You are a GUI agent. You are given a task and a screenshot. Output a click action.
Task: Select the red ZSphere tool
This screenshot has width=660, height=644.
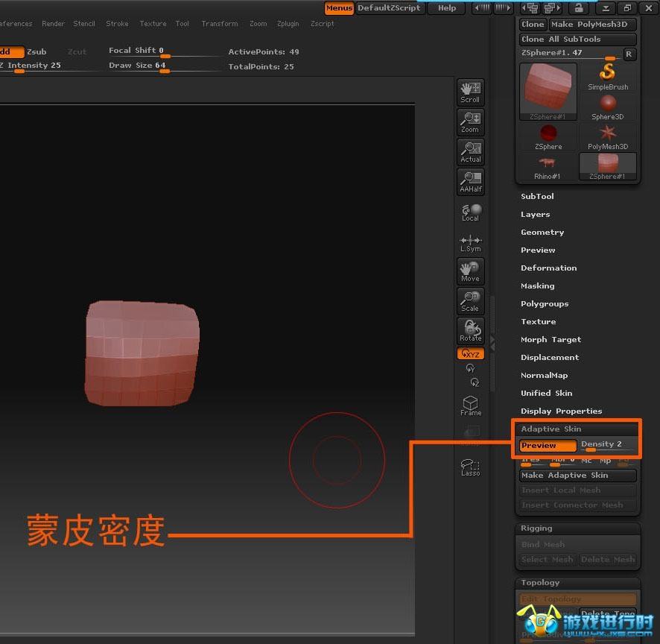[548, 137]
